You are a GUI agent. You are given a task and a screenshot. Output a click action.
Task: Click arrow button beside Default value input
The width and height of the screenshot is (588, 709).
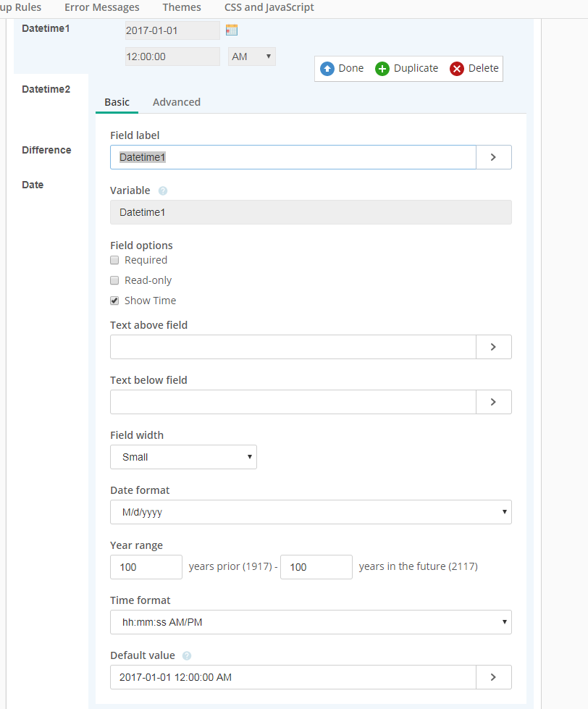click(494, 677)
